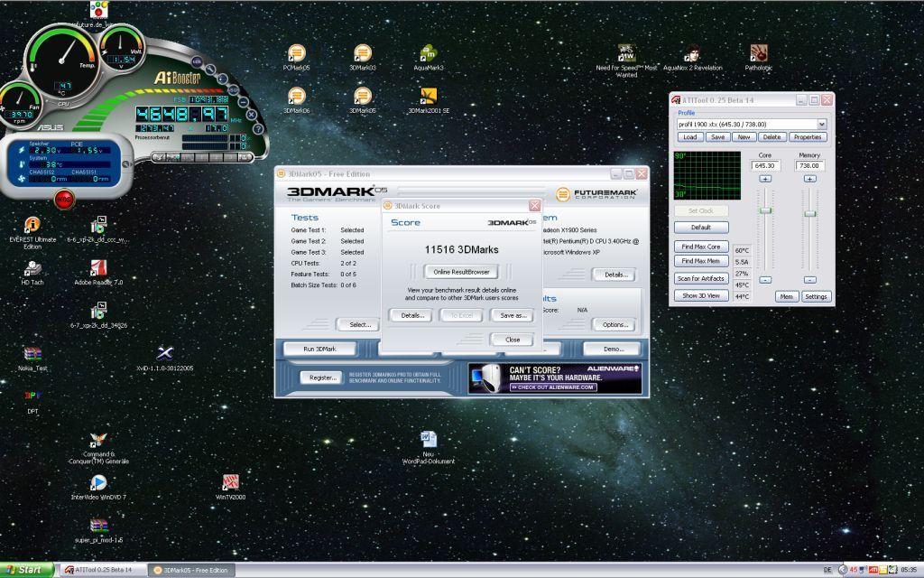Click the Alienware advertisement banner
This screenshot has height=578, width=924.
click(x=555, y=378)
